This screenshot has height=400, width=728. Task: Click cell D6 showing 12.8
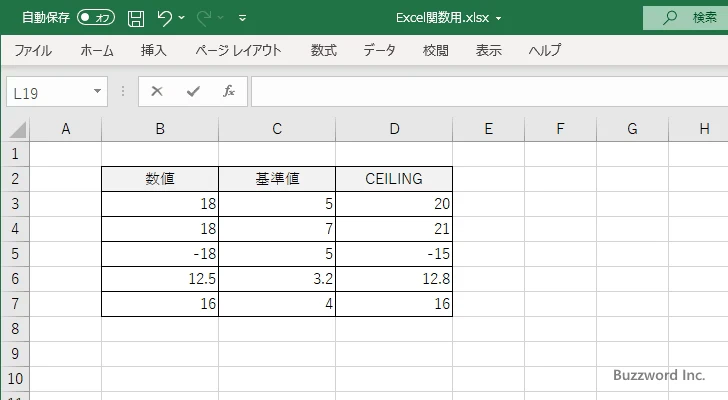(x=394, y=279)
